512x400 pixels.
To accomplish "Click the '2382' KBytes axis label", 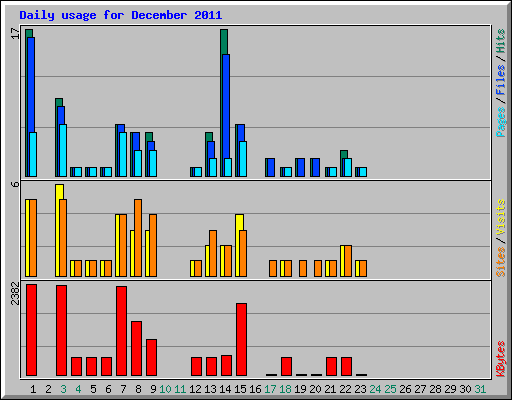I will point(15,293).
